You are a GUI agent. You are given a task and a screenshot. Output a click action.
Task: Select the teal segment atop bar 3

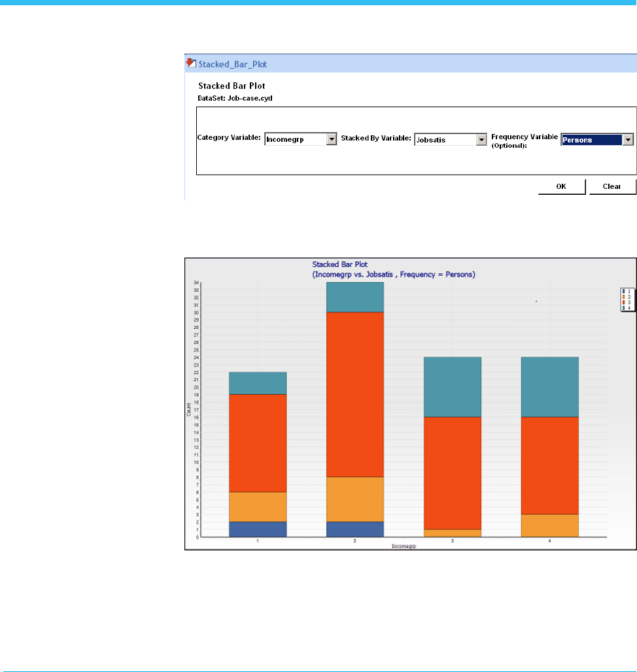click(x=451, y=387)
